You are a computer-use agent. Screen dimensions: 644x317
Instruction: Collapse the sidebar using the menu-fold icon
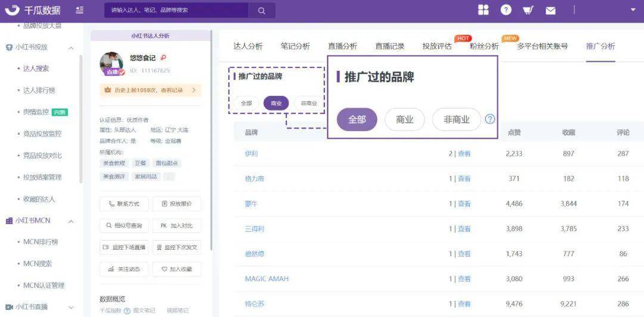point(80,10)
